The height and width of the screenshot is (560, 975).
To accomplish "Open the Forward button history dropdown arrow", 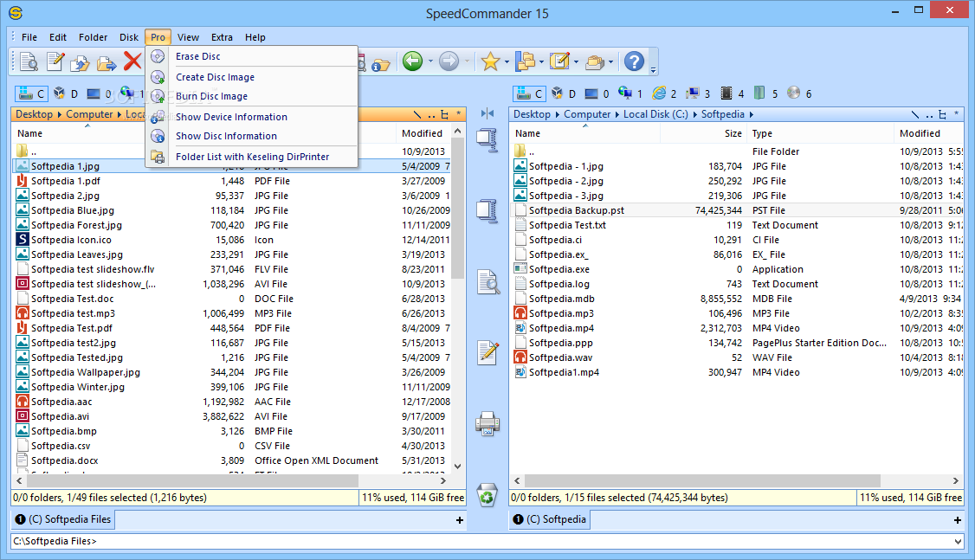I will [467, 61].
